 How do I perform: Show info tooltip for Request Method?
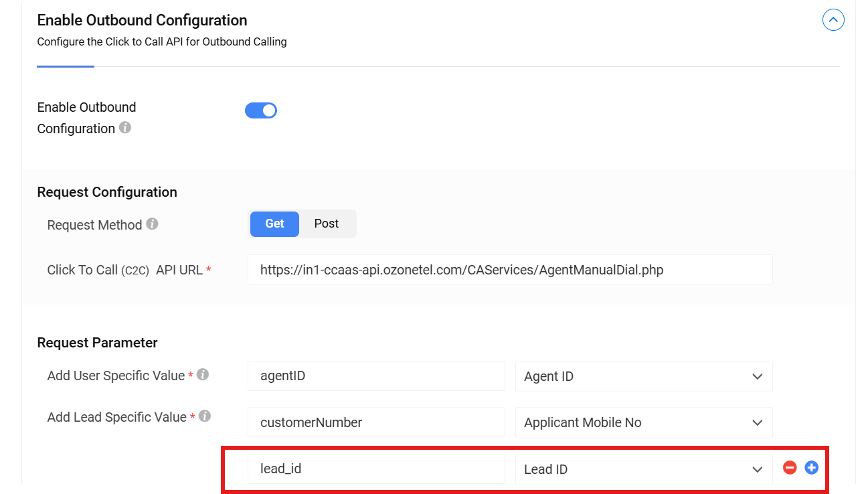click(x=152, y=224)
